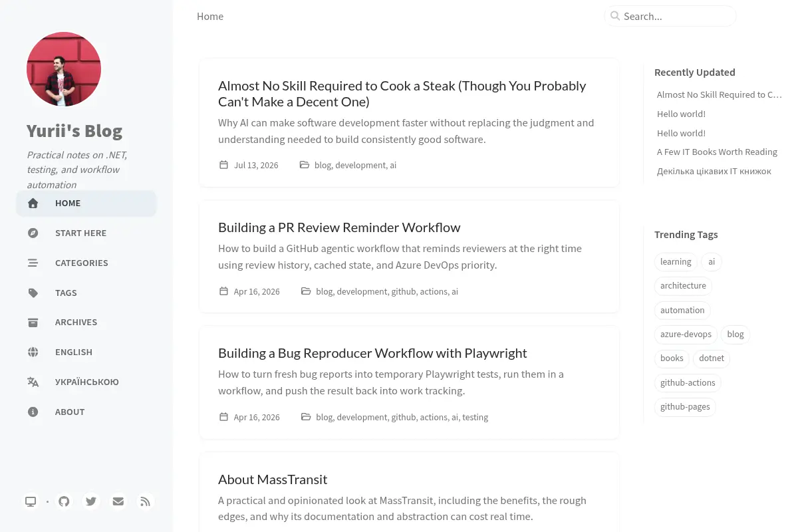Open the TAGS page

pyautogui.click(x=86, y=293)
